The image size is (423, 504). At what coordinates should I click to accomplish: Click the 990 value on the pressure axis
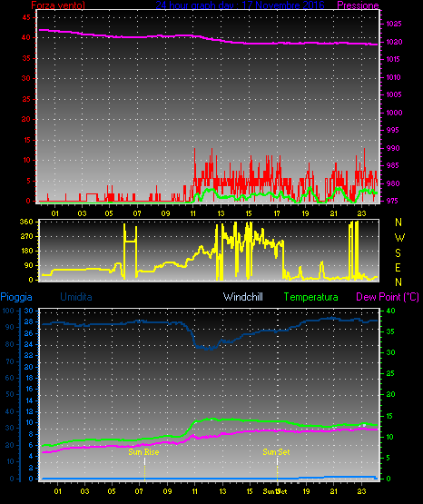(x=392, y=148)
